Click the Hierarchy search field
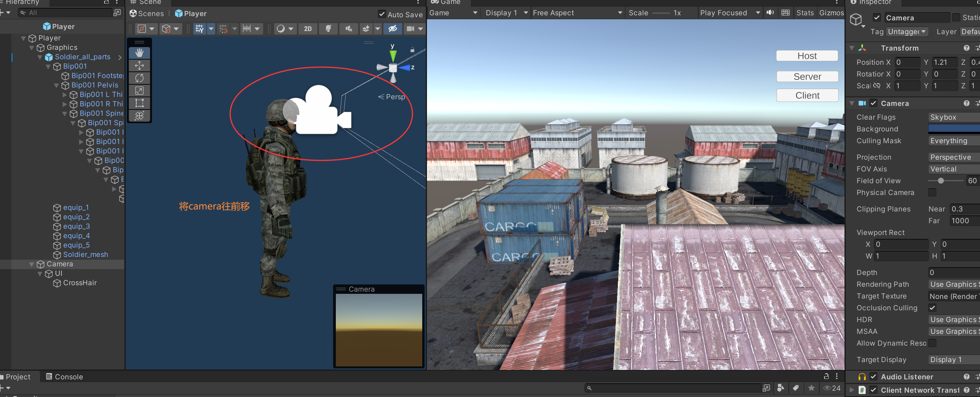The height and width of the screenshot is (397, 980). pyautogui.click(x=65, y=13)
